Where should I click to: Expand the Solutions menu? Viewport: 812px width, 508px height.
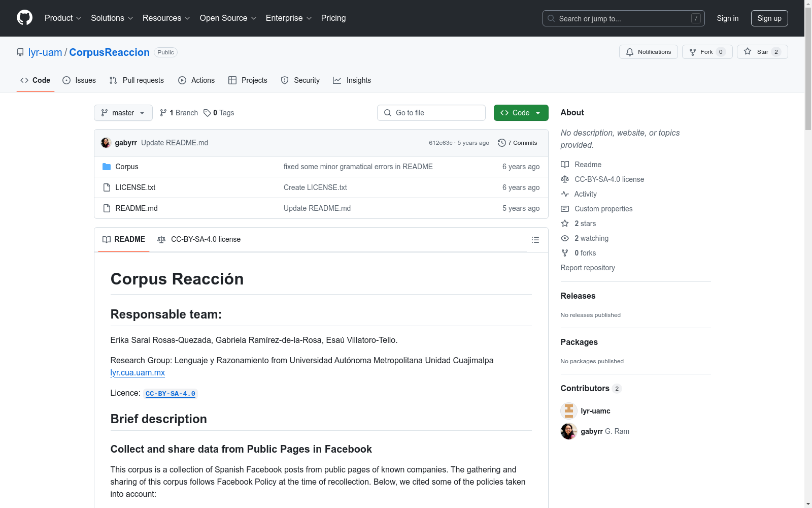click(x=112, y=18)
